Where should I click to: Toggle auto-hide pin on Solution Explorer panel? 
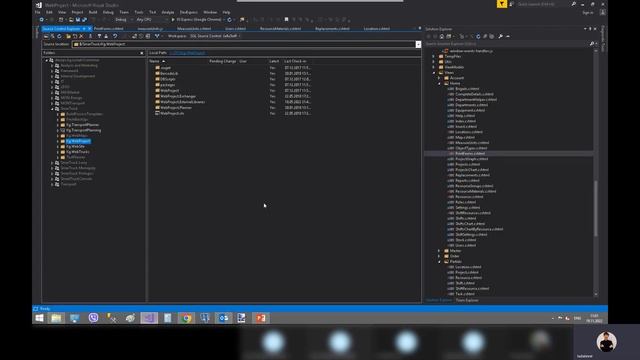590,29
